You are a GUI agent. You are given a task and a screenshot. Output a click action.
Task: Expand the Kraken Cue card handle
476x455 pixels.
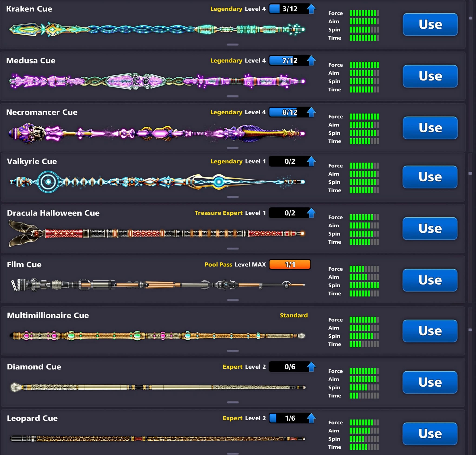pos(233,45)
